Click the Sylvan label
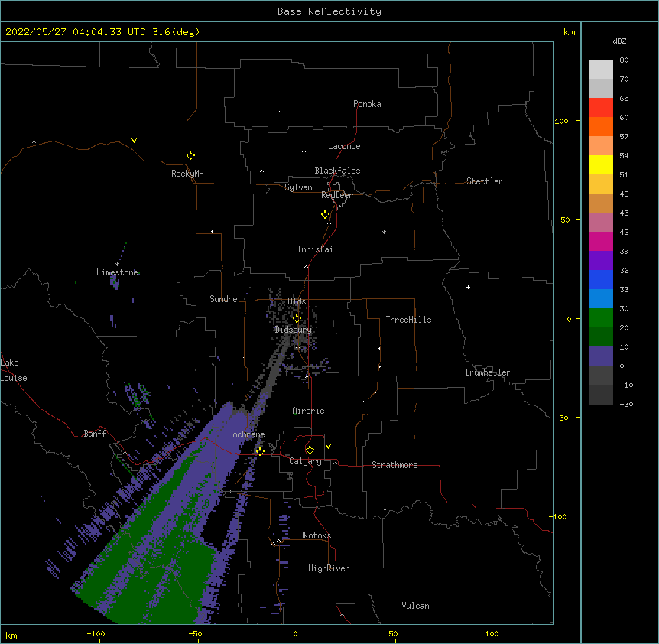Viewport: 659px width, 644px height. (298, 187)
